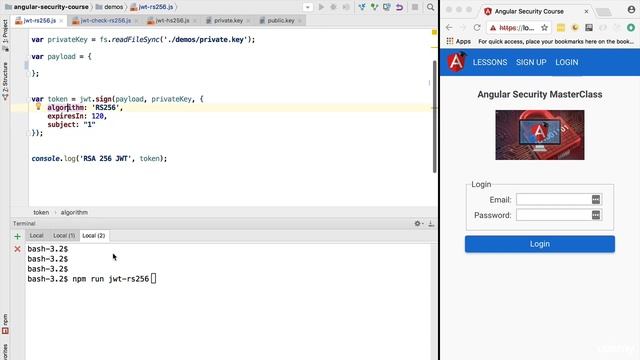Click the moon extension icon in Chrome

[x=575, y=27]
